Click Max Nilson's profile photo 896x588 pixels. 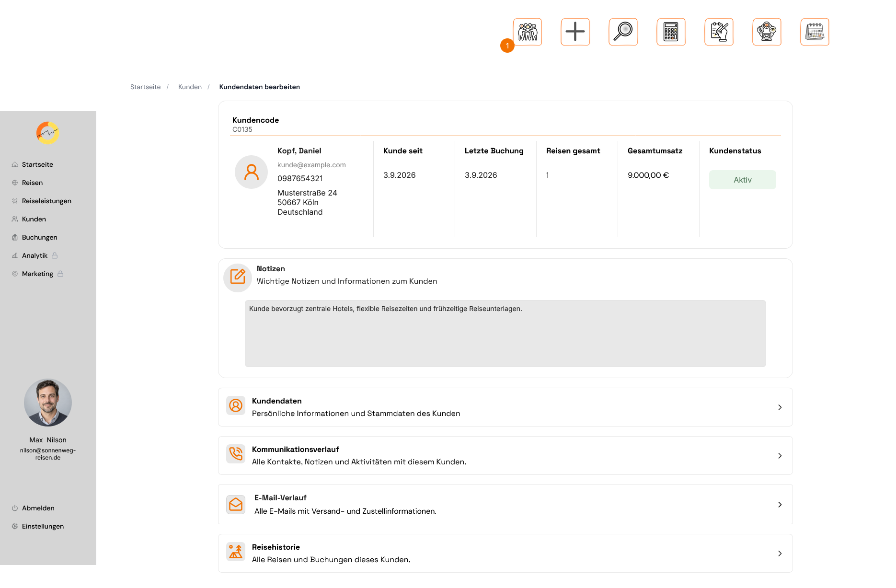tap(48, 403)
